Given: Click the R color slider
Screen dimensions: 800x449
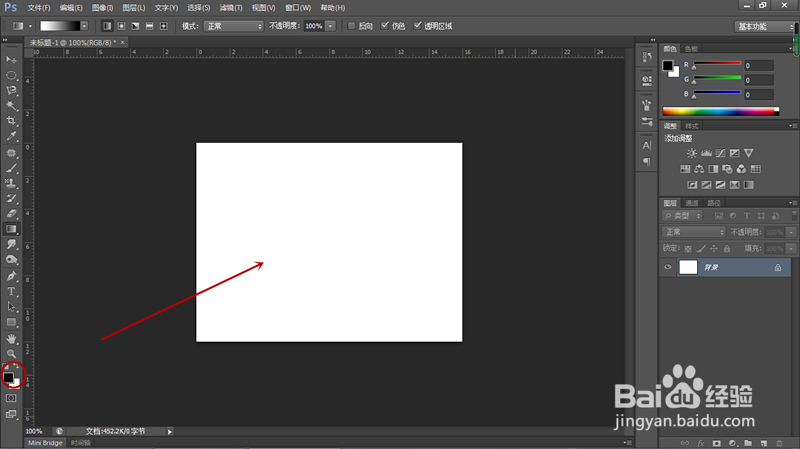Looking at the screenshot, I should click(717, 63).
